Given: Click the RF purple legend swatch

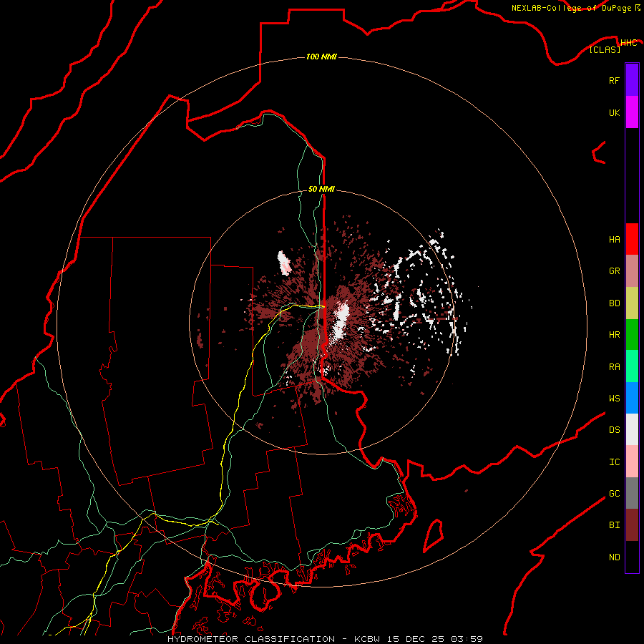Looking at the screenshot, I should (x=632, y=80).
